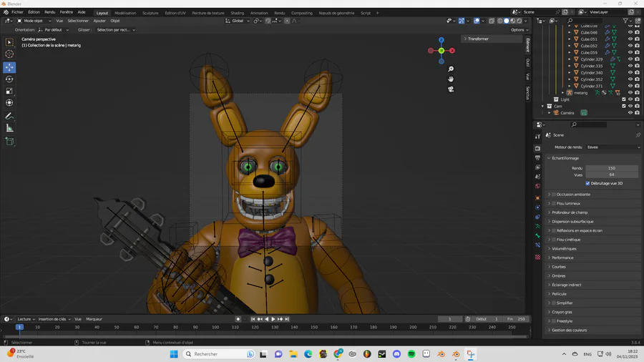Open Moteur de rendu Eevee dropdown
Viewport: 644px width, 362px height.
click(613, 147)
